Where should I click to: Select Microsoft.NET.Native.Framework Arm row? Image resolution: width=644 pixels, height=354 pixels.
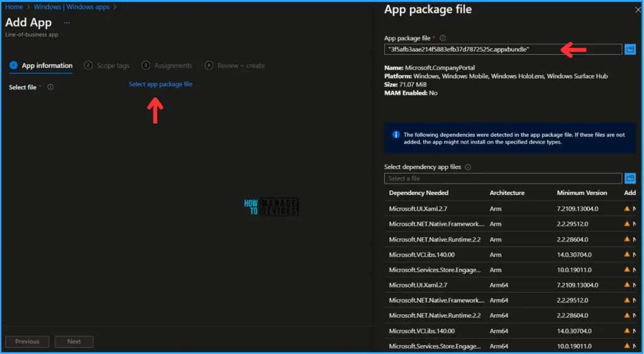click(510, 224)
